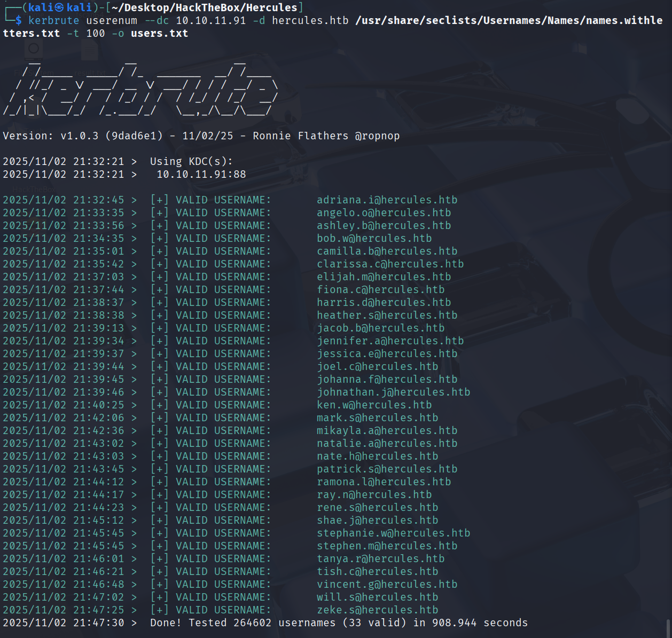Click will.s@hercules.htb username
This screenshot has height=638, width=672.
click(x=377, y=597)
